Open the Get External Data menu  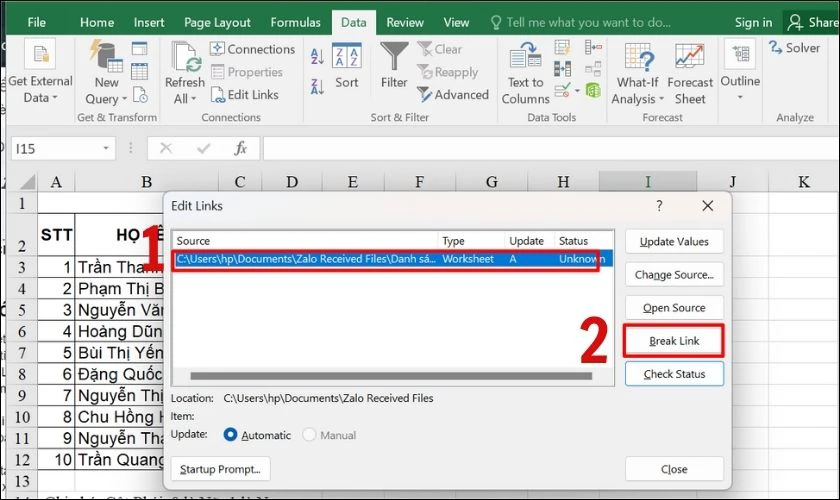(40, 72)
